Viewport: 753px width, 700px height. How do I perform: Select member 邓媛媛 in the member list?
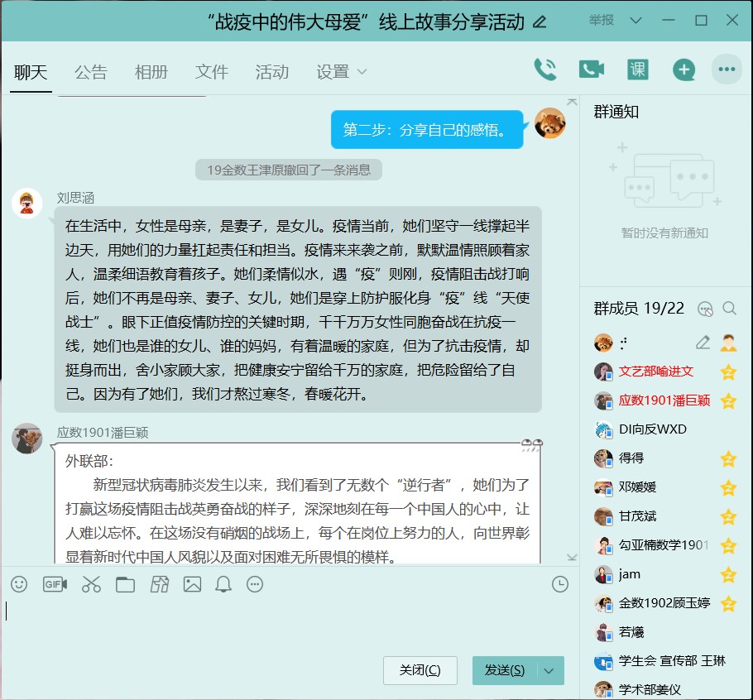click(637, 487)
